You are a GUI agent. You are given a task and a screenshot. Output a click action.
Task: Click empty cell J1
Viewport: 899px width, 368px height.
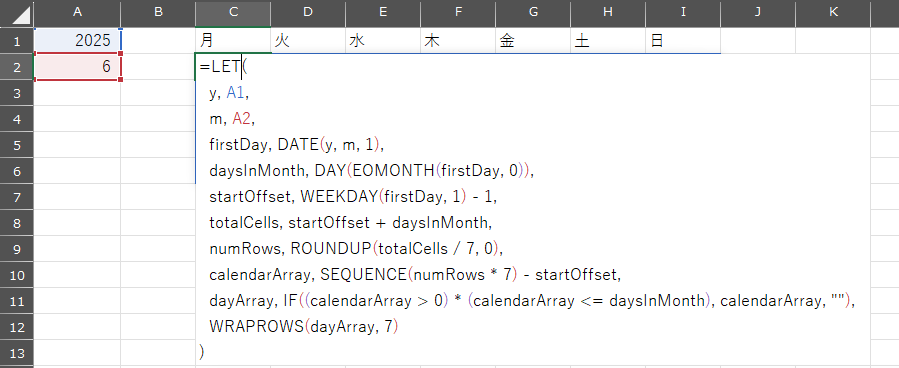coord(758,41)
